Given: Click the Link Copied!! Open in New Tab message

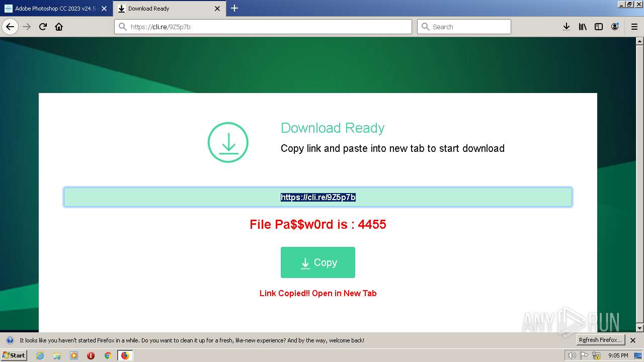Looking at the screenshot, I should (318, 293).
